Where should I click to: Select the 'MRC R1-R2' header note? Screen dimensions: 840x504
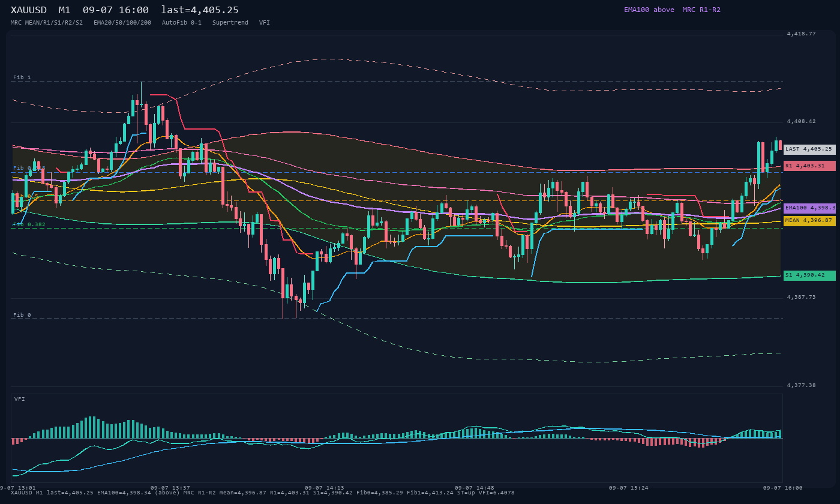701,10
